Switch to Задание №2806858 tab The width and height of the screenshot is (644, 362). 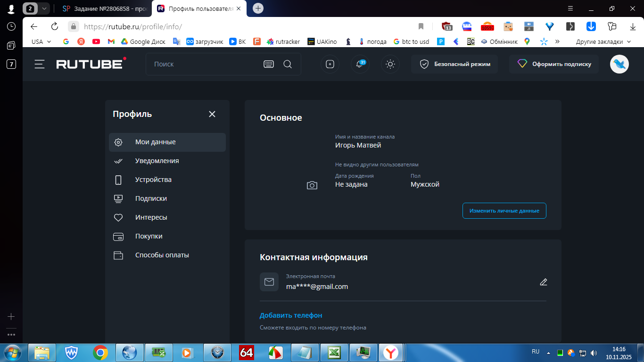106,8
